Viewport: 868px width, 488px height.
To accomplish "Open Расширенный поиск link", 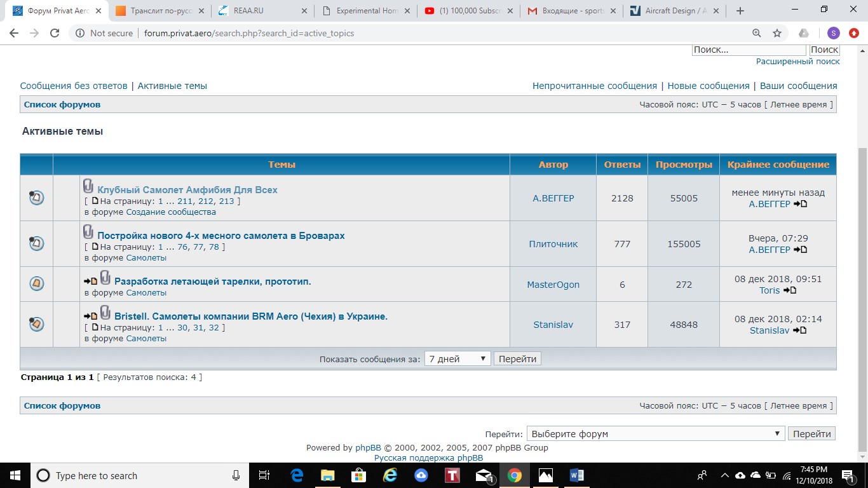I will point(797,62).
